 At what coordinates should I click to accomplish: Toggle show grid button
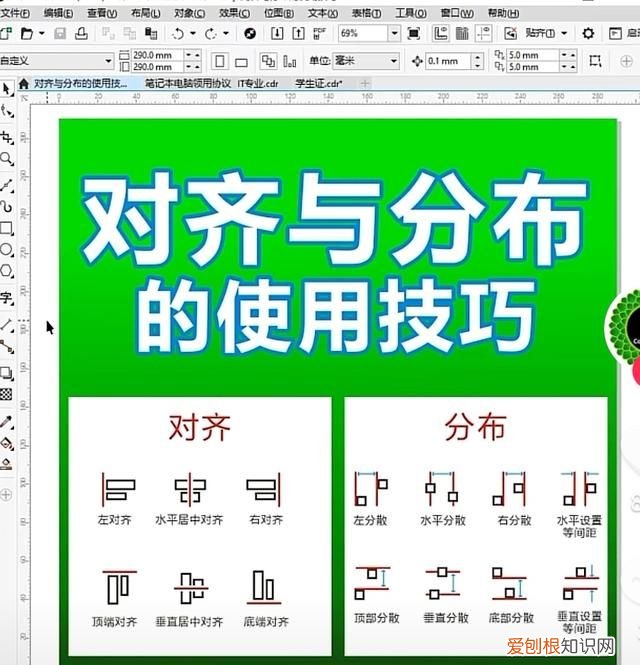[462, 33]
